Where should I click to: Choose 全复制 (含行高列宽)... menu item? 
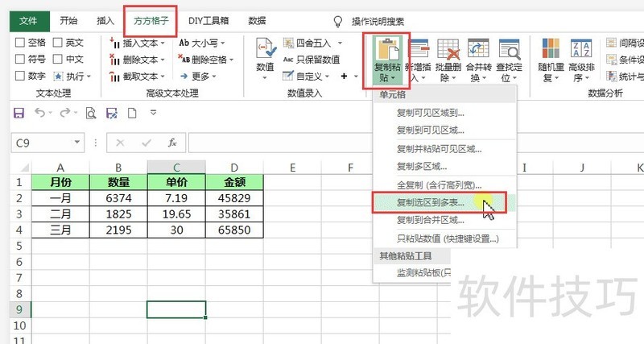click(x=444, y=185)
